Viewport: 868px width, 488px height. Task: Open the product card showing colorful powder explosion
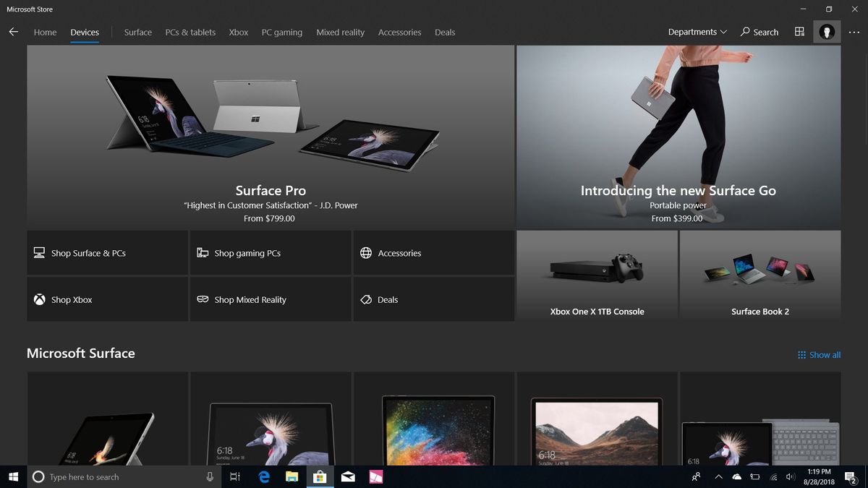tap(434, 419)
